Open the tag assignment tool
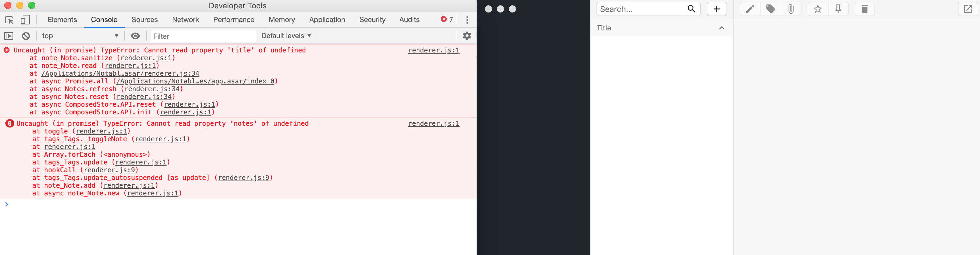 (x=771, y=9)
